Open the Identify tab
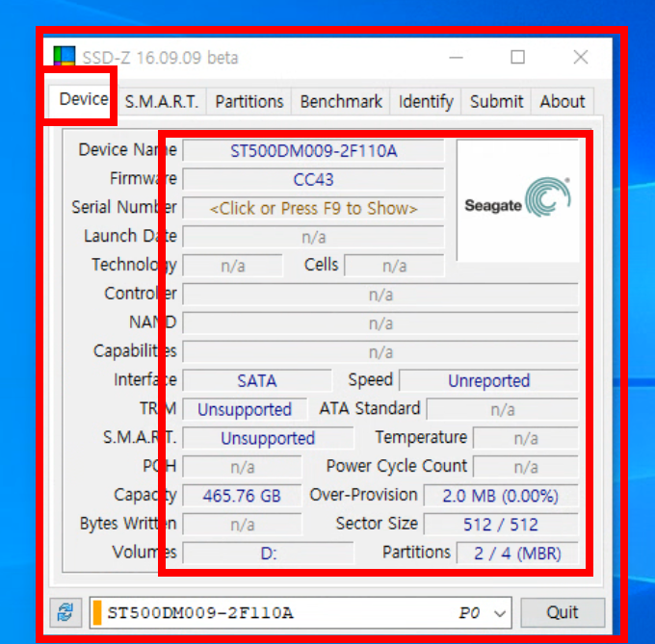The width and height of the screenshot is (655, 644). pyautogui.click(x=426, y=101)
